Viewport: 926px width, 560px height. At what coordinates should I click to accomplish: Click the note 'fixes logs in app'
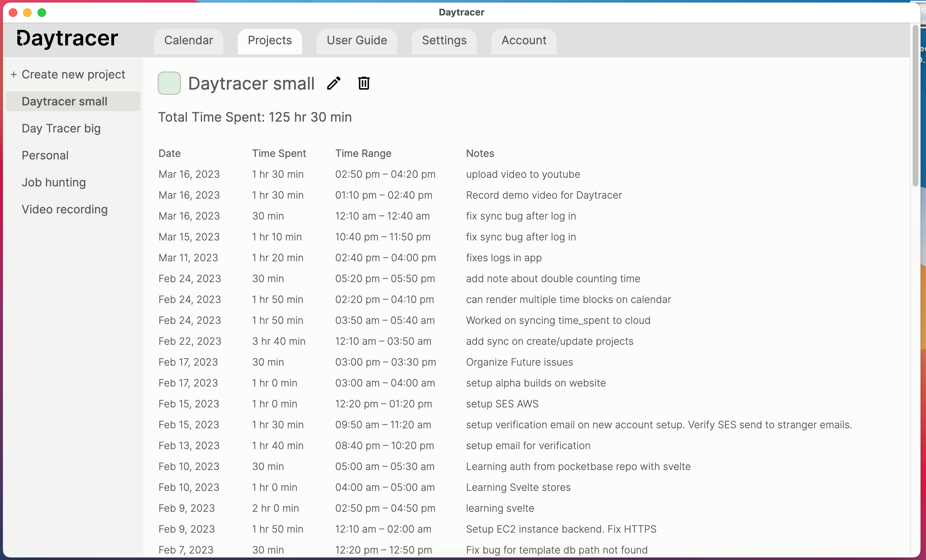click(504, 258)
